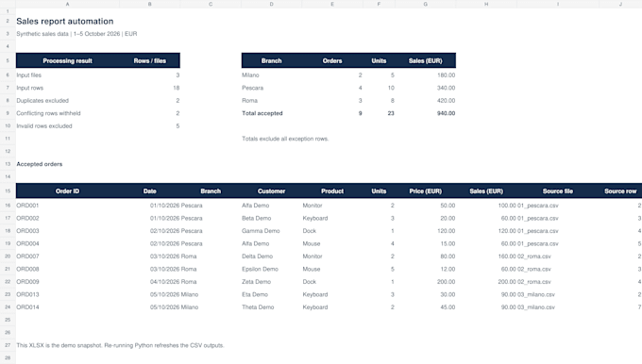Select column A header
This screenshot has height=364, width=642.
click(x=68, y=4)
